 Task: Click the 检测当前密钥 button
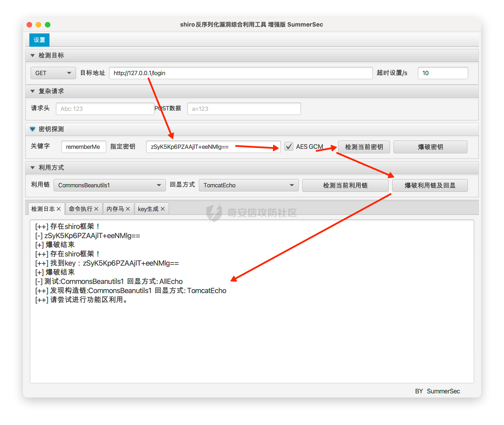click(x=364, y=147)
